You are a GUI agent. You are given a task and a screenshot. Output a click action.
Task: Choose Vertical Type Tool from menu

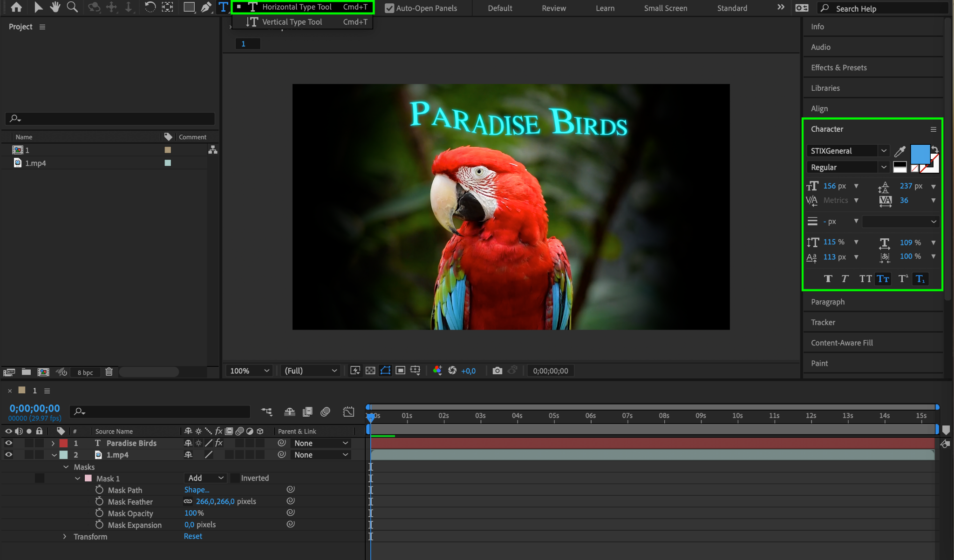[292, 22]
